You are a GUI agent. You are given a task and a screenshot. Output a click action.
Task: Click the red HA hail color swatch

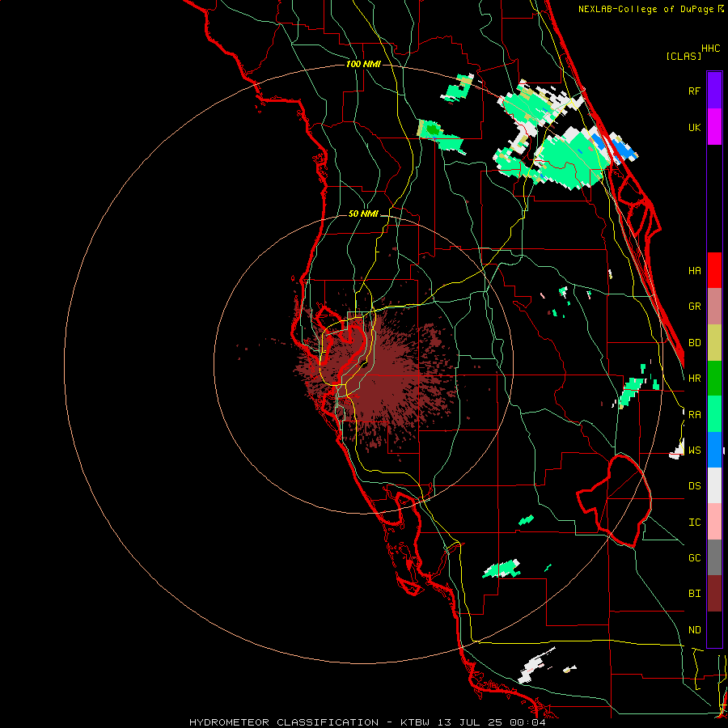tap(714, 270)
